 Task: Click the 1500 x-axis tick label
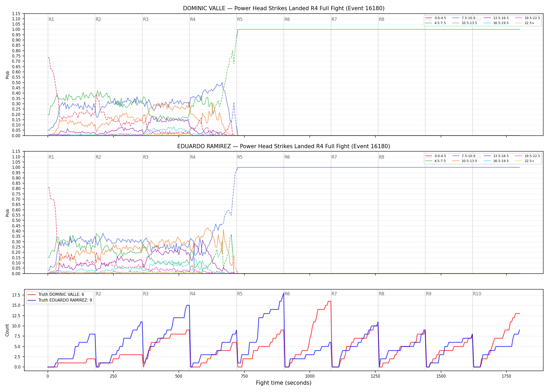pyautogui.click(x=441, y=376)
